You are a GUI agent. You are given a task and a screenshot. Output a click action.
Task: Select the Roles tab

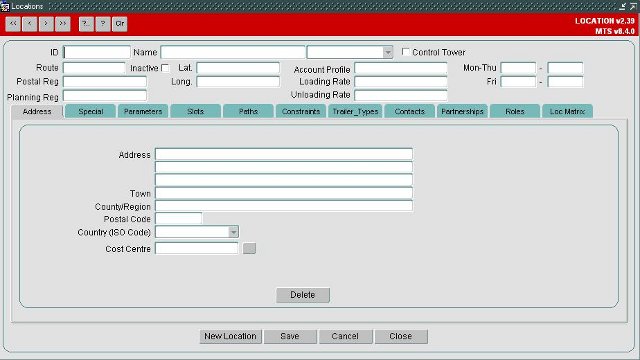pyautogui.click(x=515, y=111)
